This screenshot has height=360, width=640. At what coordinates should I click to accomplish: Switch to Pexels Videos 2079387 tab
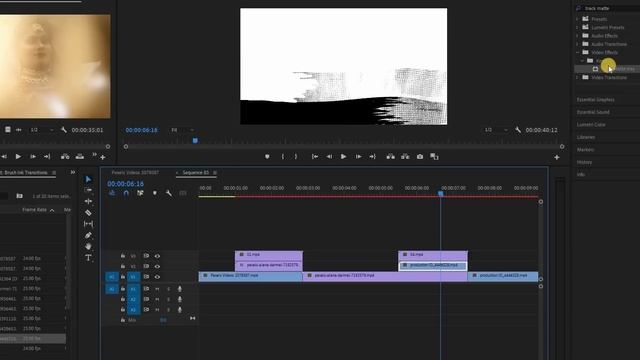[135, 173]
